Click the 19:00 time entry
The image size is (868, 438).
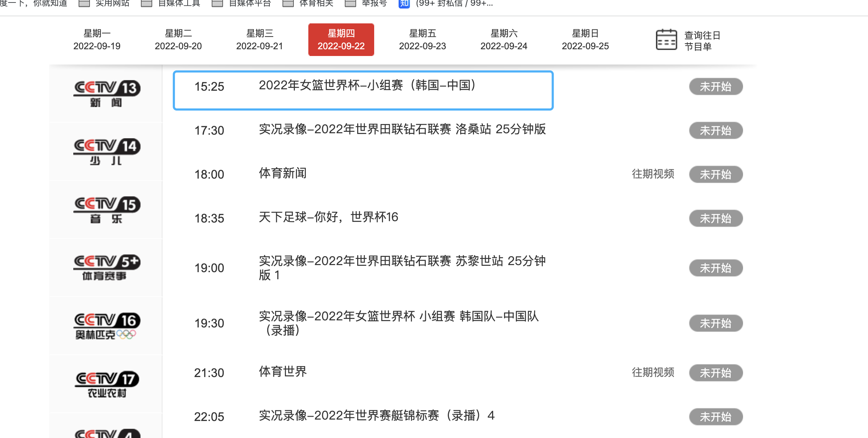tap(209, 268)
